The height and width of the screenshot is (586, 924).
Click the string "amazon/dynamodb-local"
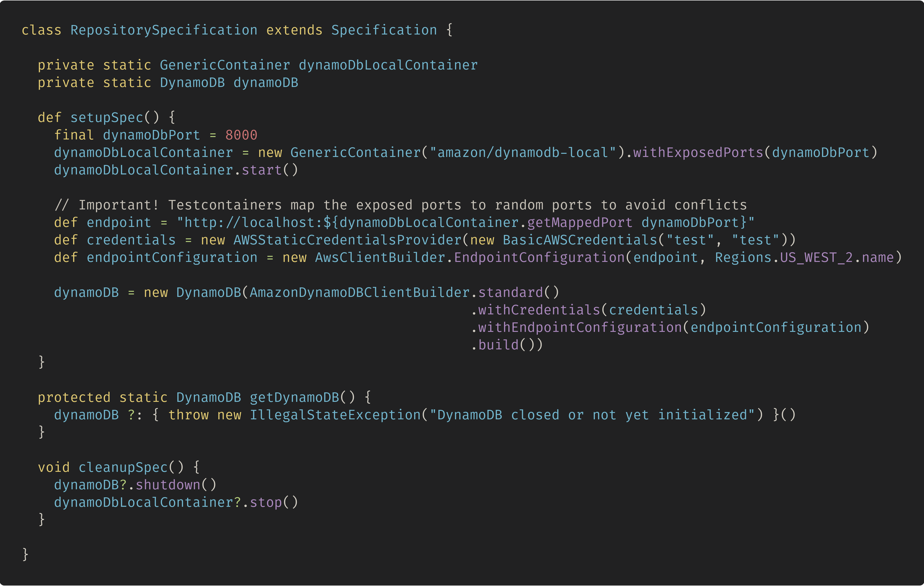pos(523,153)
